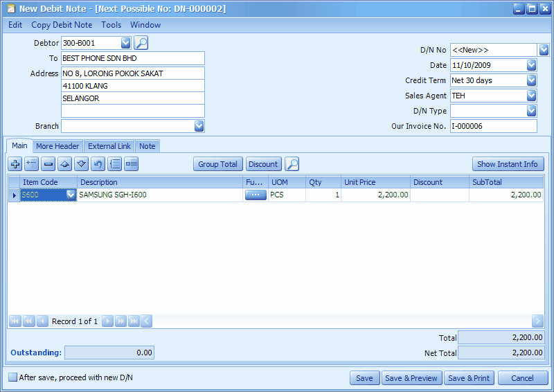Click Save & Preview button
The width and height of the screenshot is (554, 392).
click(x=411, y=378)
